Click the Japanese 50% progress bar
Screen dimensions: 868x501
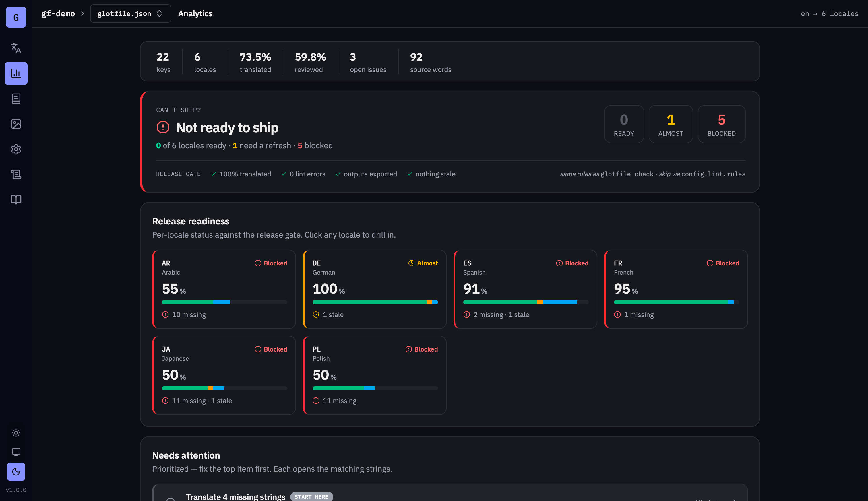point(224,388)
